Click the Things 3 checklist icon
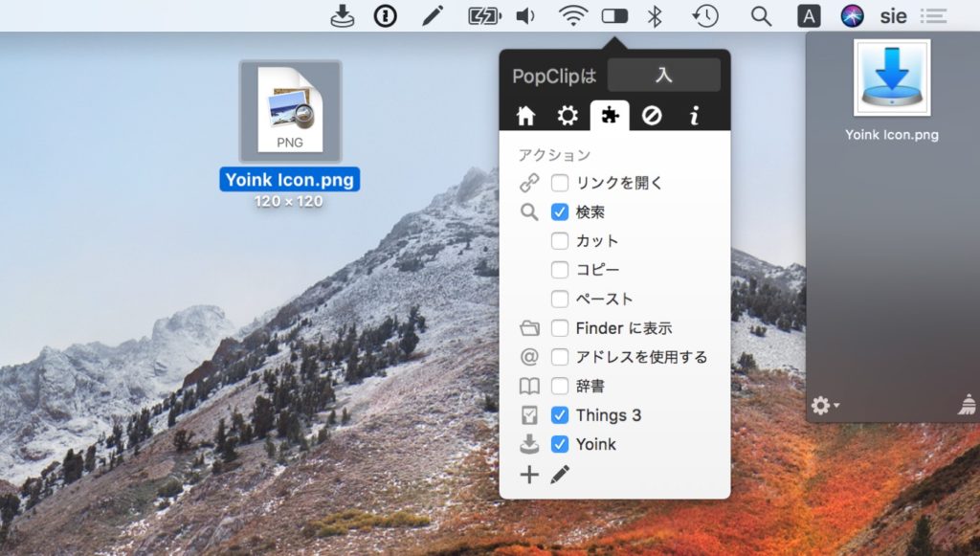 [x=529, y=415]
